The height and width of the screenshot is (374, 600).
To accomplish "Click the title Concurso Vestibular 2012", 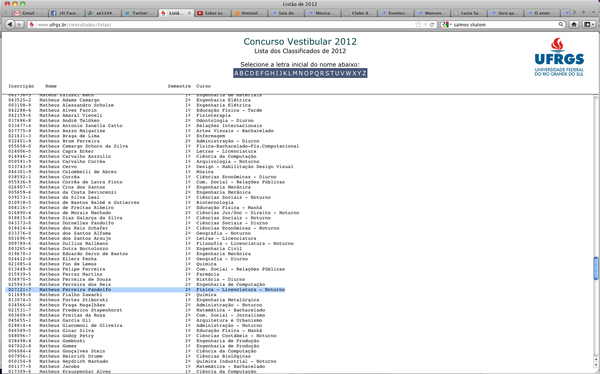I will click(x=300, y=41).
